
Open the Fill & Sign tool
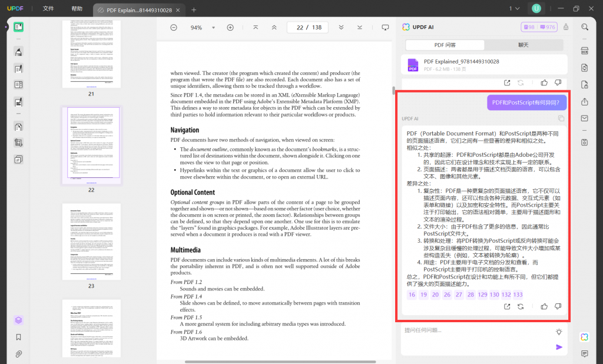(x=18, y=102)
